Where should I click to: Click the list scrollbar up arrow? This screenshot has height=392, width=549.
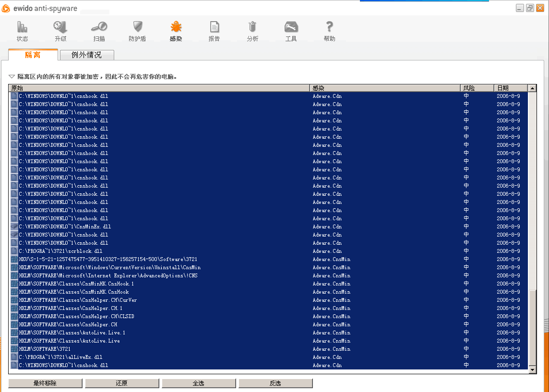point(532,88)
